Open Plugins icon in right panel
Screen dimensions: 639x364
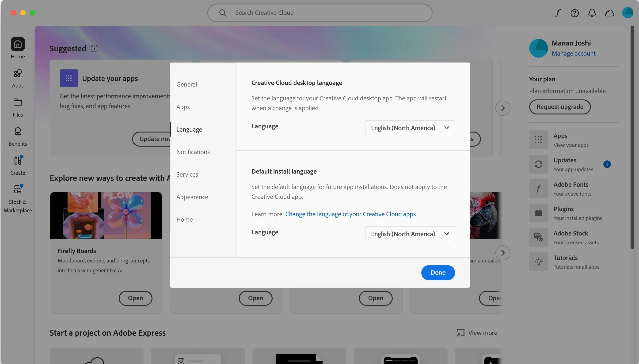pos(539,213)
